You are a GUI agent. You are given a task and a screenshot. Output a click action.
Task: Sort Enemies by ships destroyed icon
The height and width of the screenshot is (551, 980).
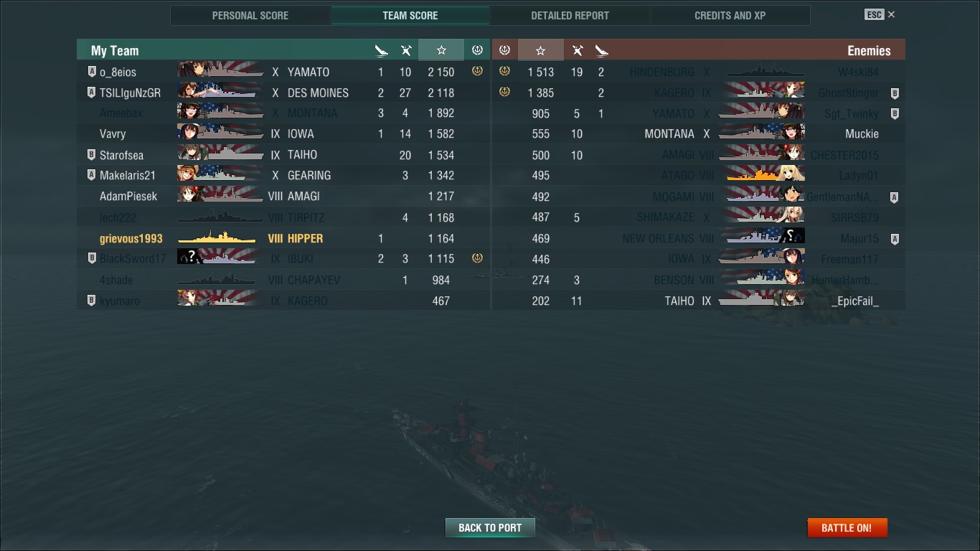[x=601, y=50]
